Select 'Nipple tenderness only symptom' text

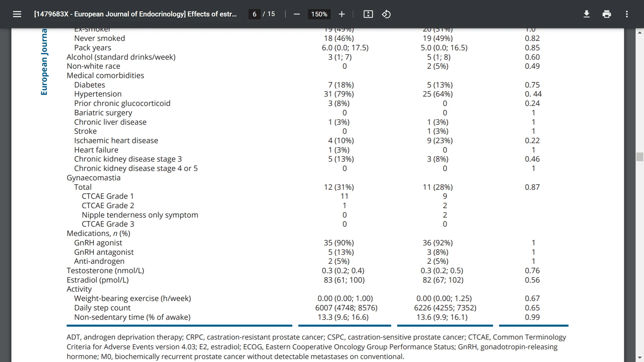point(140,215)
